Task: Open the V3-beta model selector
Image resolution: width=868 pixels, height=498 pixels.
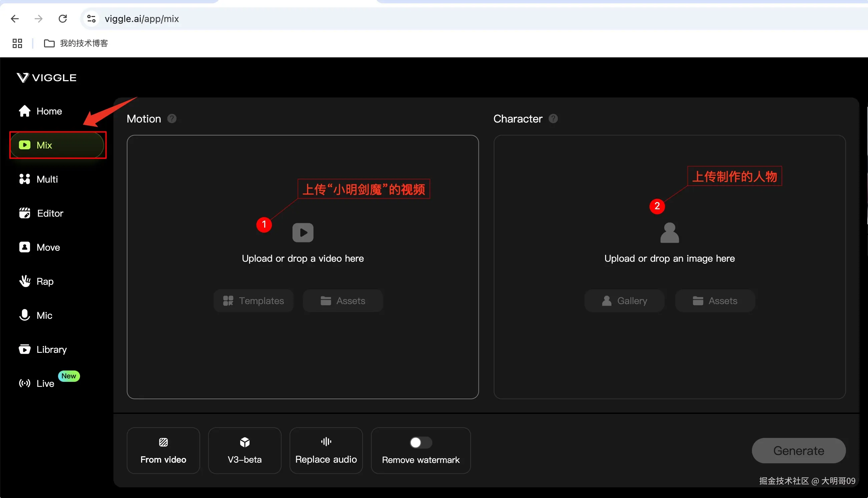Action: click(245, 451)
